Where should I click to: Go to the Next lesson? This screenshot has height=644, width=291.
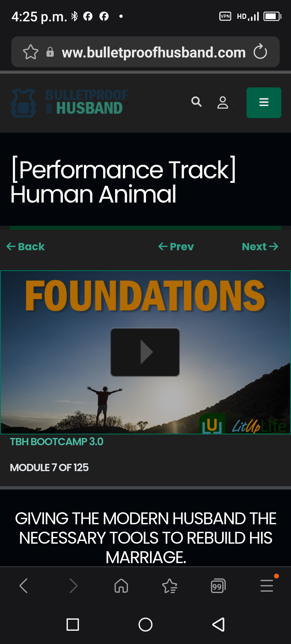coord(260,246)
